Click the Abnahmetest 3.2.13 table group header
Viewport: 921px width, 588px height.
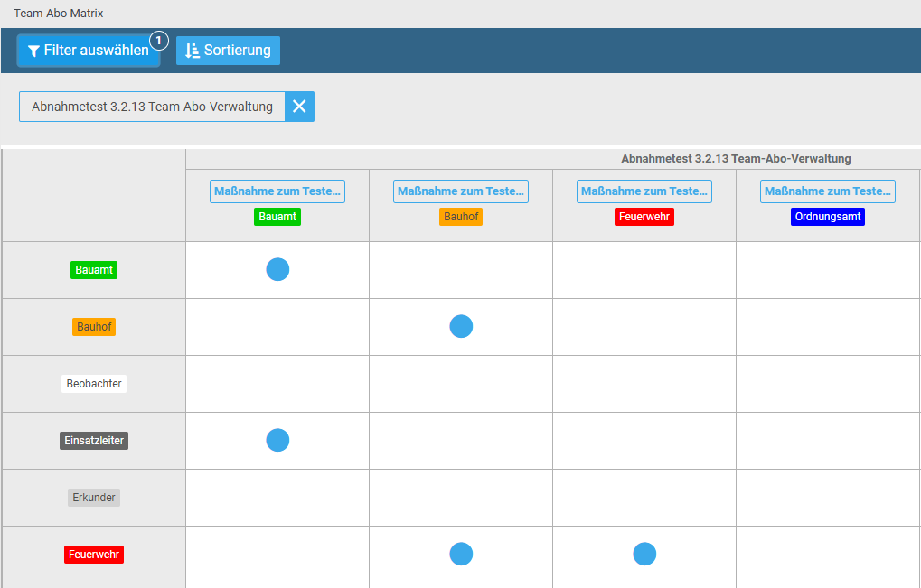point(736,159)
